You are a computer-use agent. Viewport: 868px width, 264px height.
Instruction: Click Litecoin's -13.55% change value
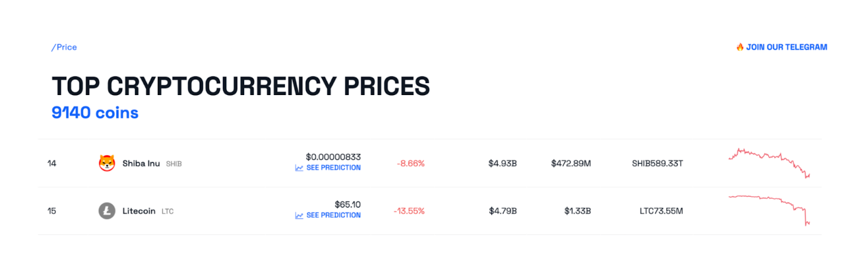pyautogui.click(x=409, y=211)
